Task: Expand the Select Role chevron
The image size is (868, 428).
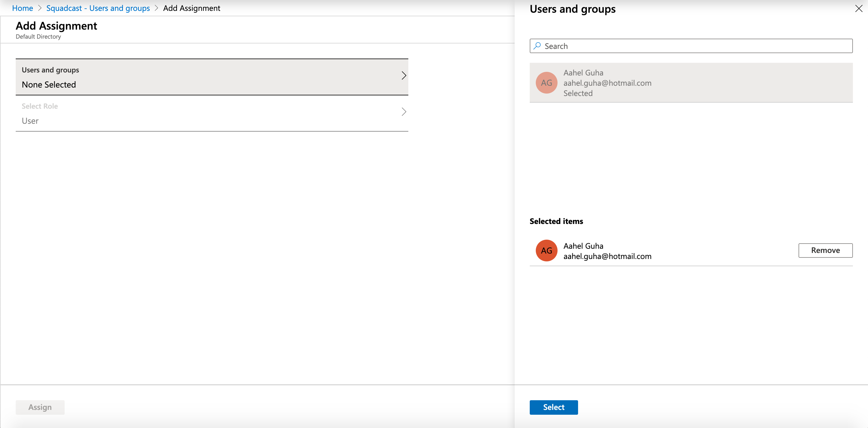Action: click(x=404, y=112)
